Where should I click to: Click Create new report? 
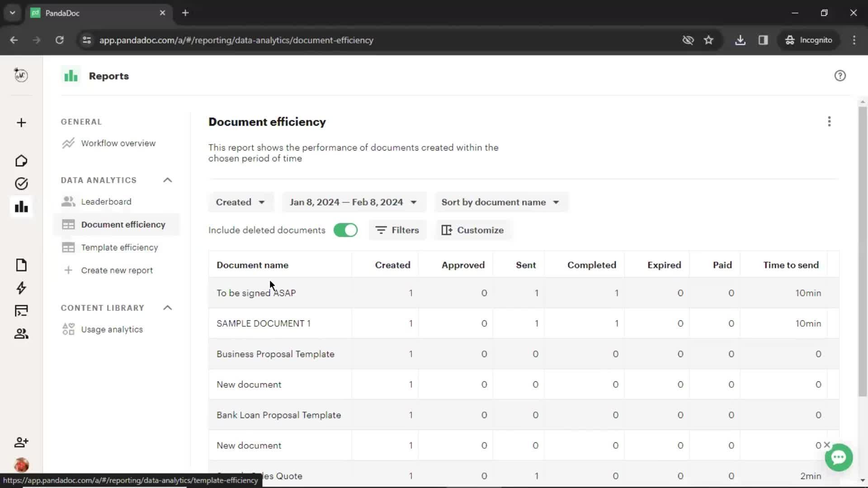(x=117, y=270)
